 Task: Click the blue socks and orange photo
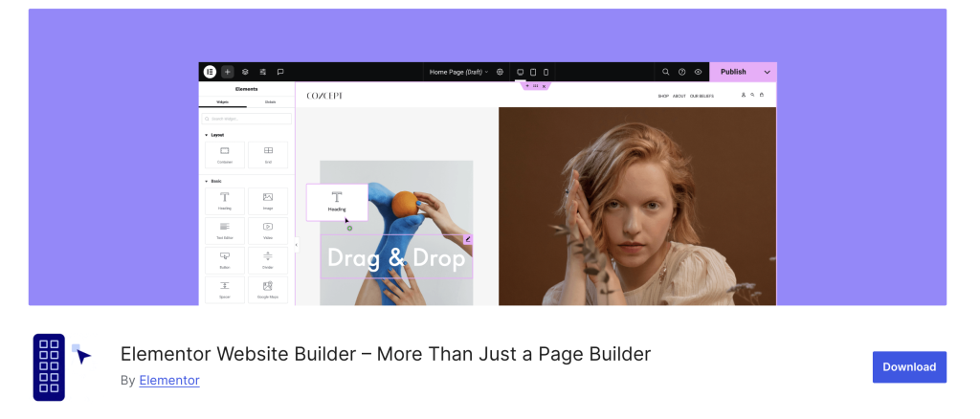click(x=396, y=232)
